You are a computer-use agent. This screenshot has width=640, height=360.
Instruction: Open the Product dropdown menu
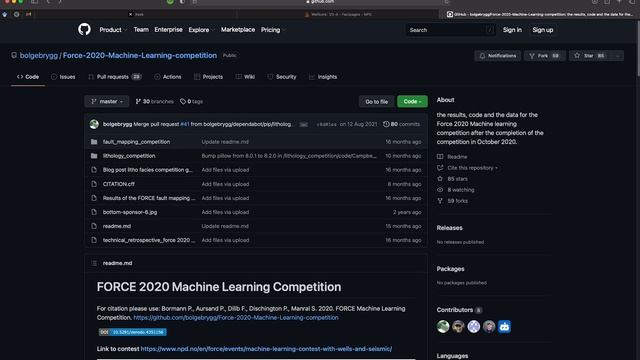point(113,30)
